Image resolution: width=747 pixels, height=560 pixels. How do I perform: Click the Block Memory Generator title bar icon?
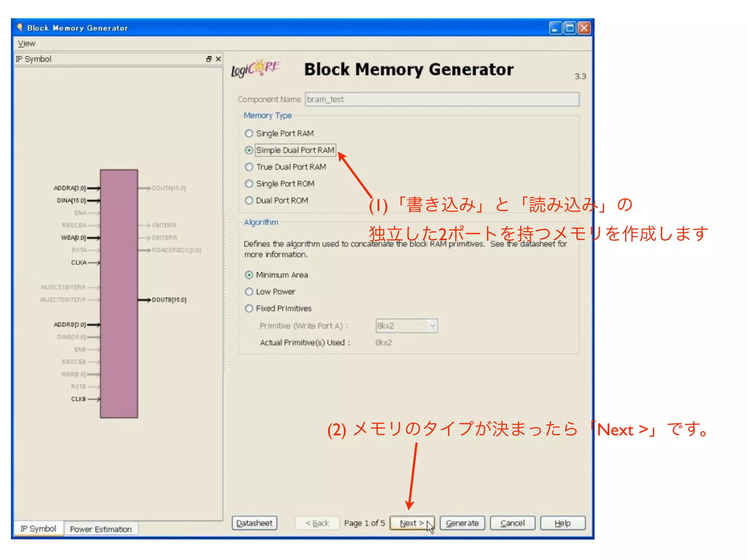[20, 28]
